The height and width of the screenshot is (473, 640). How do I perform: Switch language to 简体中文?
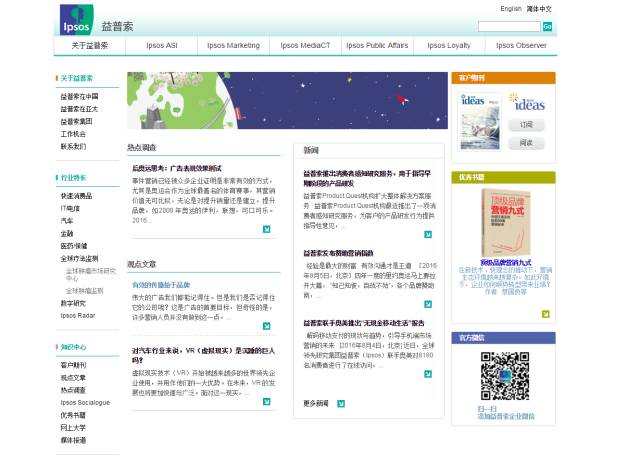click(x=539, y=9)
